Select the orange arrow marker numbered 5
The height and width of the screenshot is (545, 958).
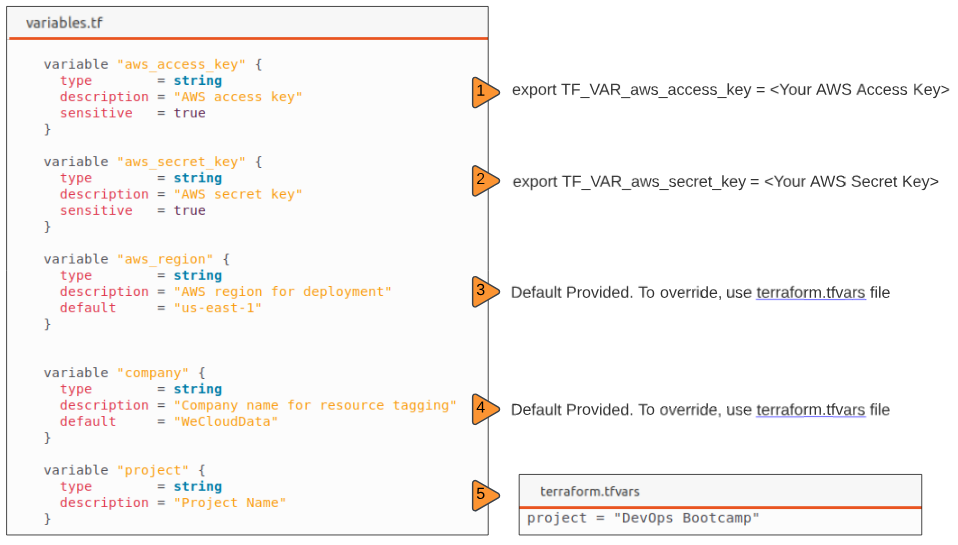tap(484, 494)
